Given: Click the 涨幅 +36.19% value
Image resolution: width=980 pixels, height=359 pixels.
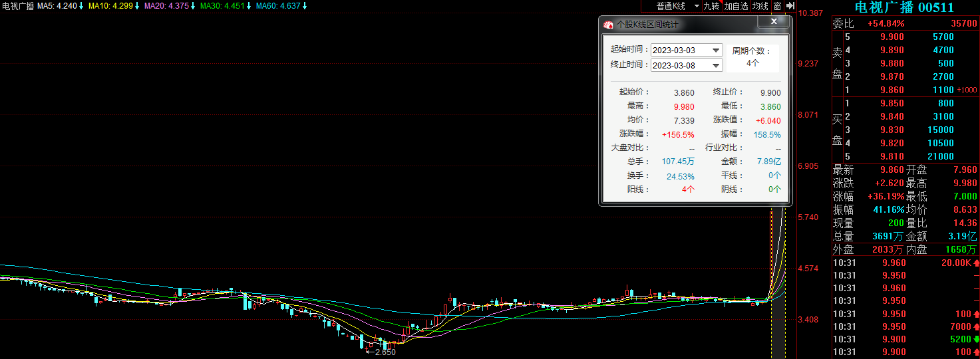Looking at the screenshot, I should click(x=886, y=196).
